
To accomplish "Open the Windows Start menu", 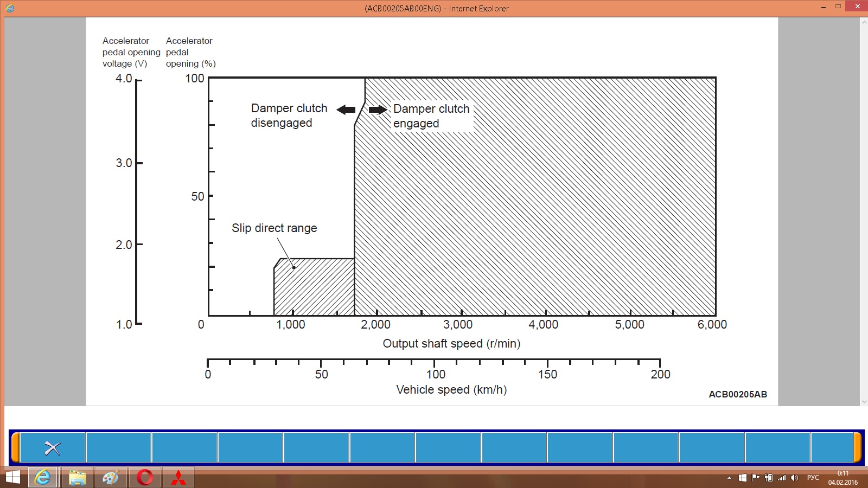I will (12, 478).
